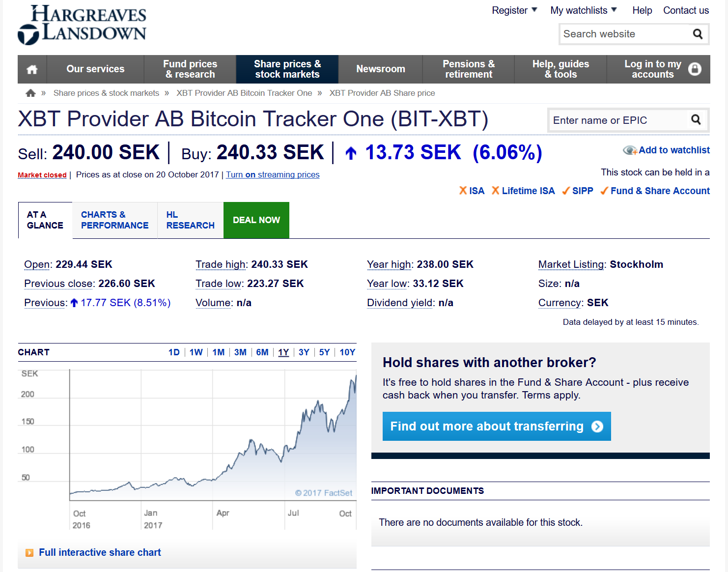Focus the Enter name or EPIC field
Viewport: 728px width, 572px height.
pyautogui.click(x=617, y=120)
